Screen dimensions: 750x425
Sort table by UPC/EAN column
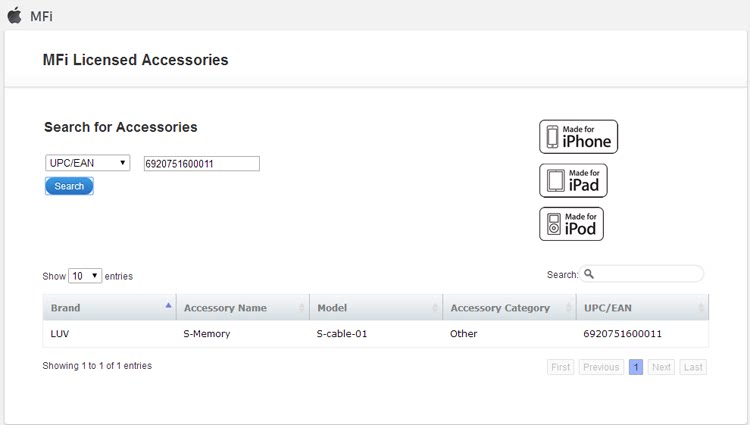point(642,308)
